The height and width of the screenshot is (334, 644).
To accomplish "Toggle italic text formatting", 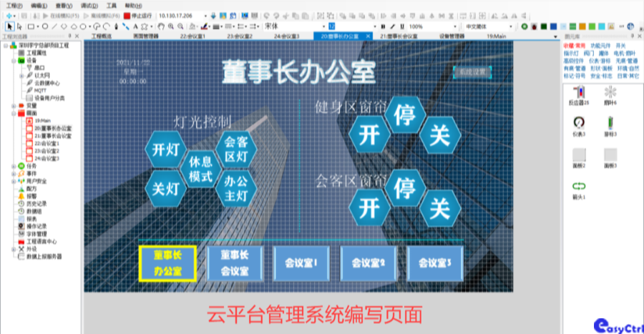I will point(394,26).
